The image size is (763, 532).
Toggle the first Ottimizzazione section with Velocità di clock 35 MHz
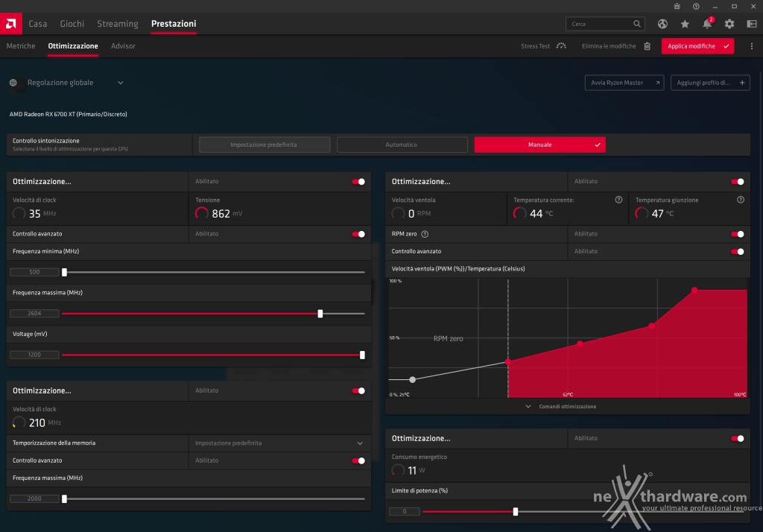pos(358,182)
